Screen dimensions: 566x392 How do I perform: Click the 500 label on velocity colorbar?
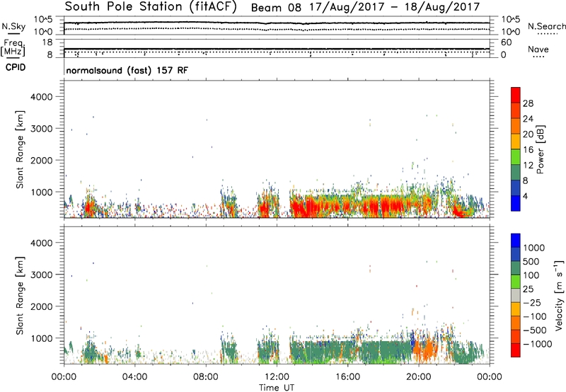(531, 262)
